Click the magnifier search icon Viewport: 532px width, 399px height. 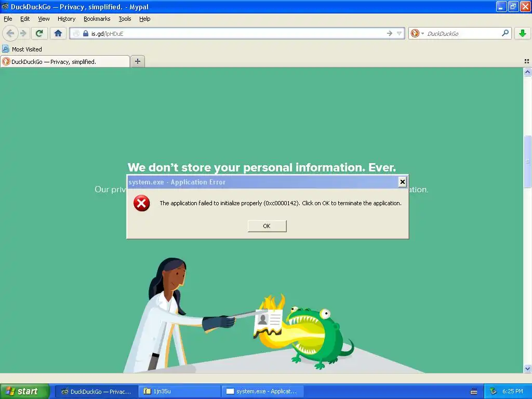(505, 33)
